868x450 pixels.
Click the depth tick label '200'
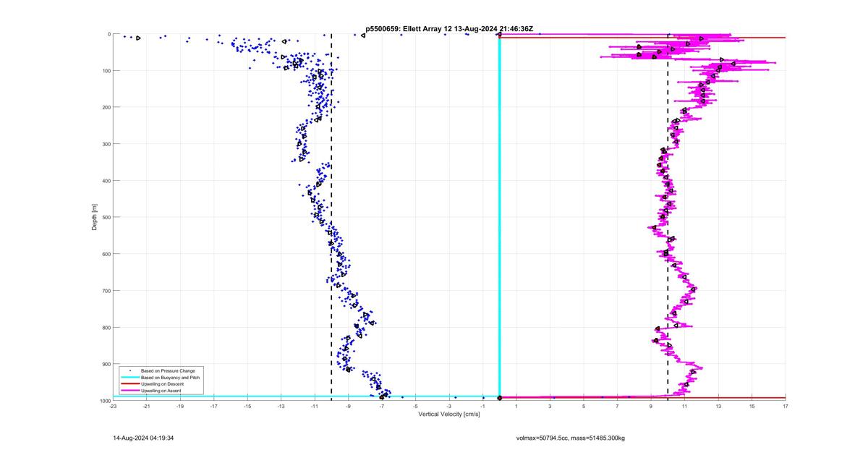[x=105, y=107]
